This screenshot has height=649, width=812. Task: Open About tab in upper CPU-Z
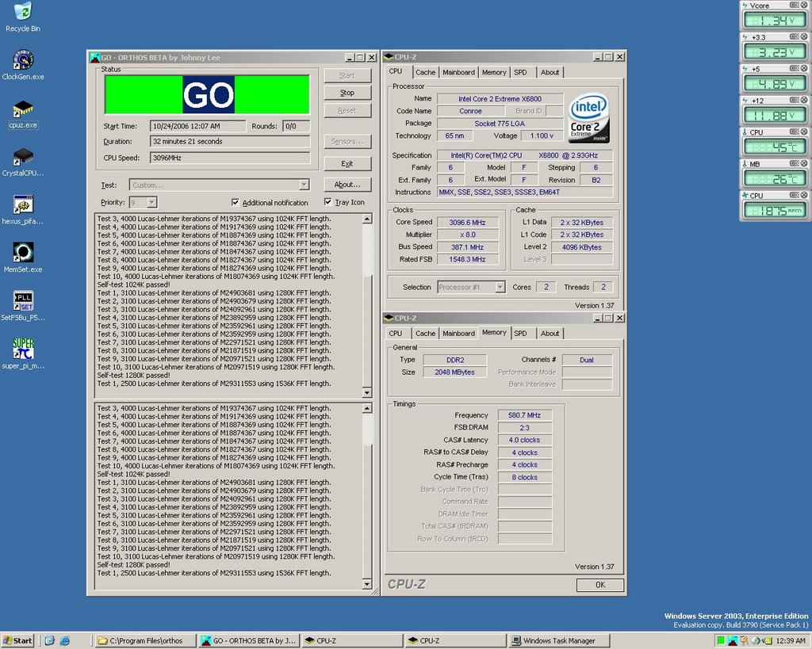(x=550, y=72)
